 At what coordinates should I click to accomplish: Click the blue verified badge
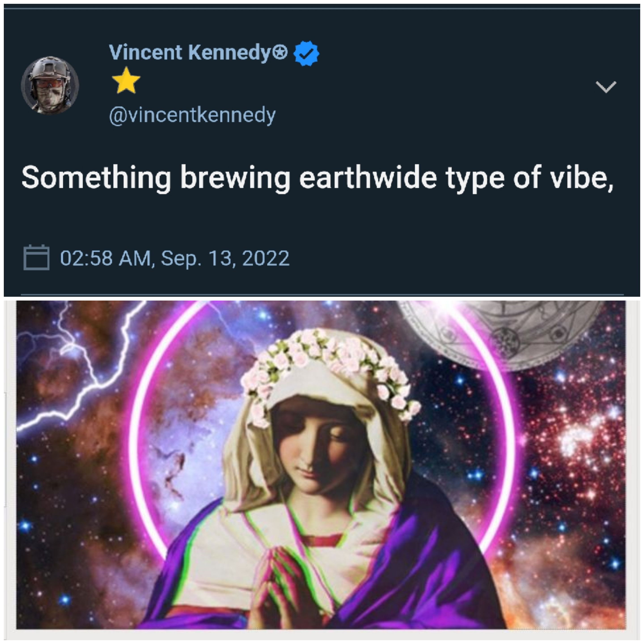(306, 53)
